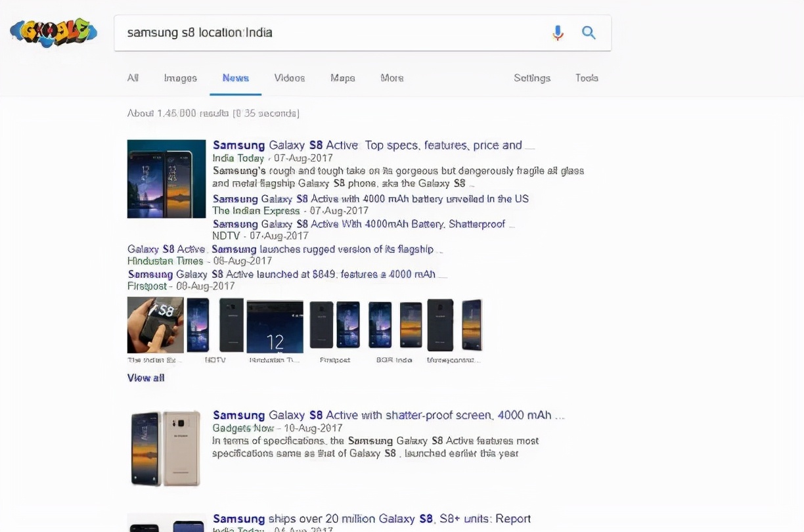
Task: Open NDTV 'Active With 4000mAh Battery, Shatterproof' article
Action: [363, 224]
